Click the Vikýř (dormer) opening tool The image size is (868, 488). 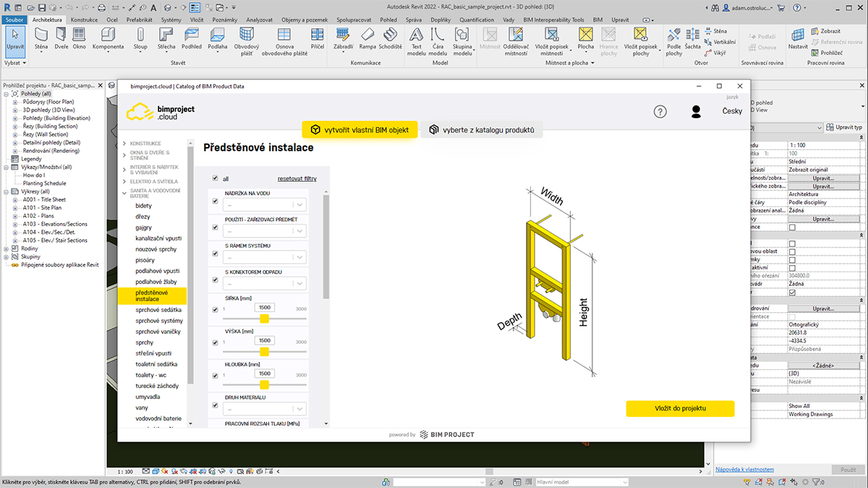click(714, 53)
